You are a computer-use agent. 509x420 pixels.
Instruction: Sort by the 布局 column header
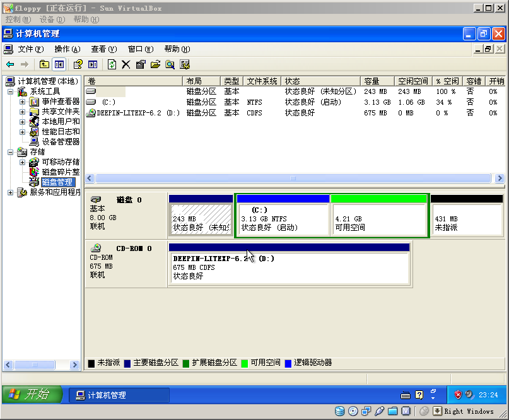(201, 81)
